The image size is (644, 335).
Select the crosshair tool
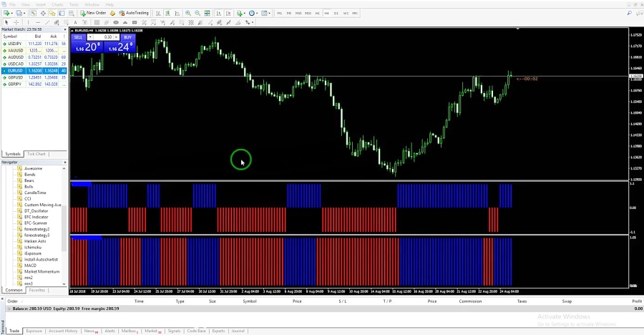pos(16,22)
